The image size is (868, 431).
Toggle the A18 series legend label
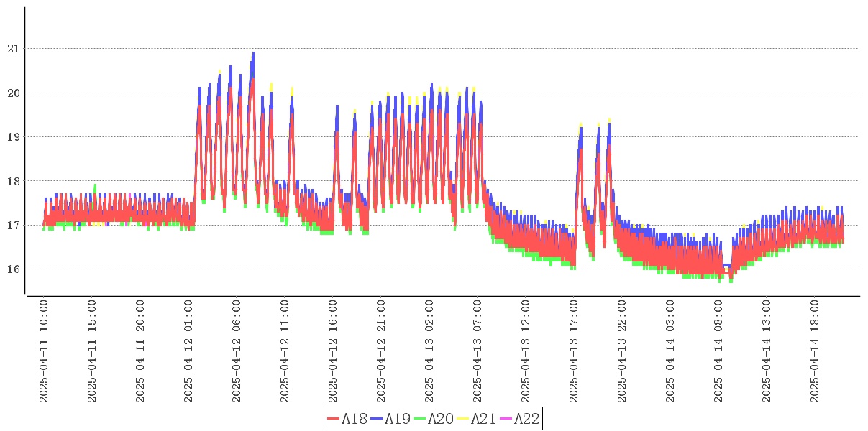[355, 419]
